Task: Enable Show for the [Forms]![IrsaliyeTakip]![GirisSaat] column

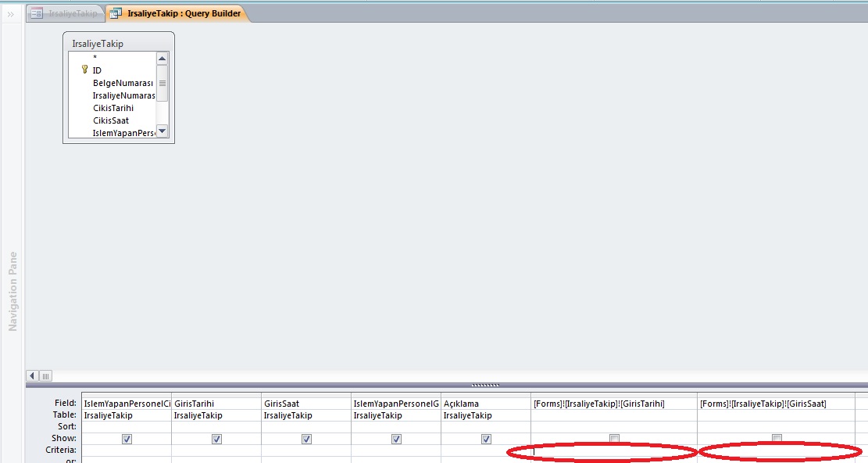Action: point(777,440)
